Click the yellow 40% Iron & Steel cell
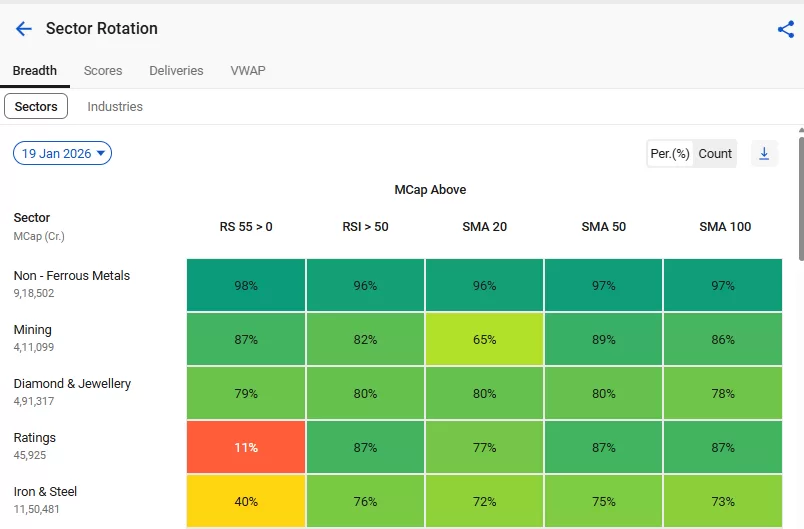Screen dimensions: 804x529 [246, 501]
